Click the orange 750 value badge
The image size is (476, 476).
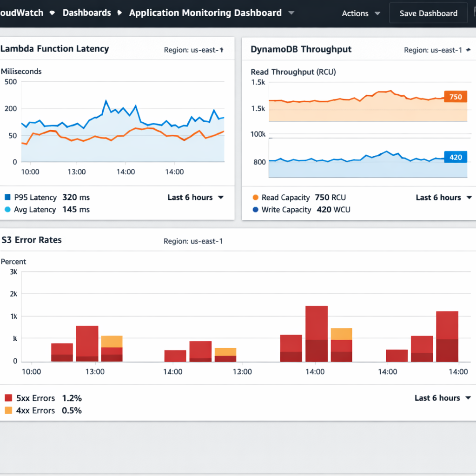(x=456, y=97)
